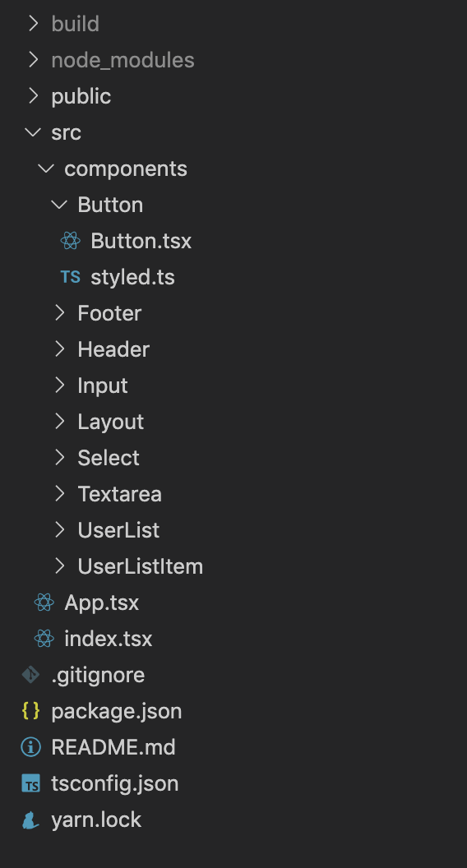
Task: Expand the Textarea folder chevron
Action: [x=60, y=494]
